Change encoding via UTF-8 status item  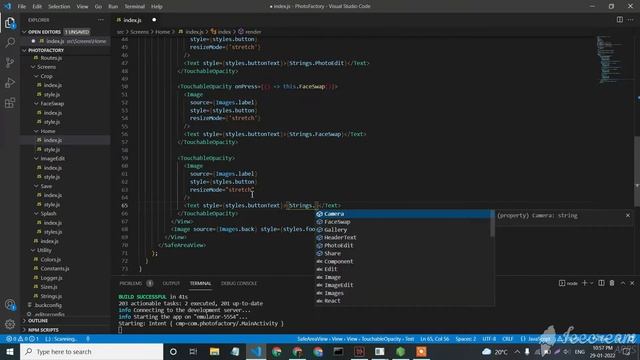click(x=489, y=339)
